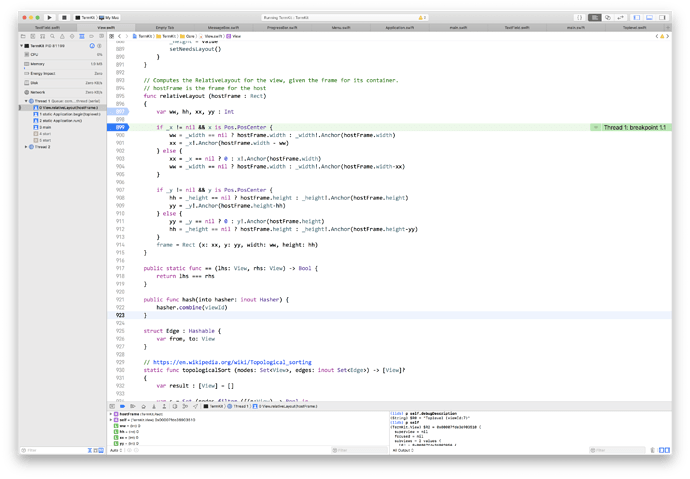
Task: Open the All Output console dropdown
Action: tap(403, 450)
